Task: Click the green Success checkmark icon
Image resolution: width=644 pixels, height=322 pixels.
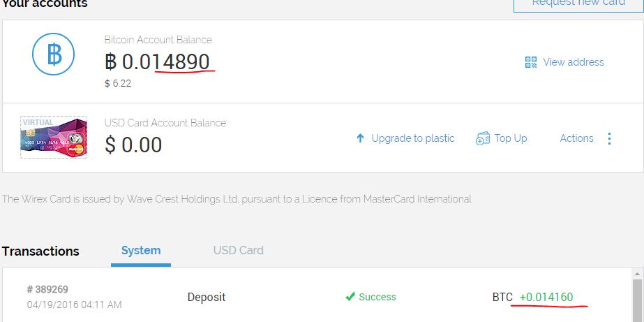Action: pyautogui.click(x=350, y=296)
